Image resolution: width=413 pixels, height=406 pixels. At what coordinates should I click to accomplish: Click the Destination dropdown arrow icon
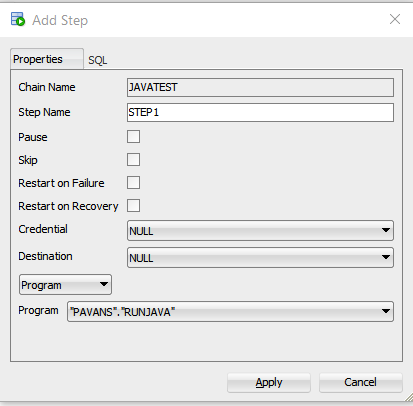[x=386, y=257]
